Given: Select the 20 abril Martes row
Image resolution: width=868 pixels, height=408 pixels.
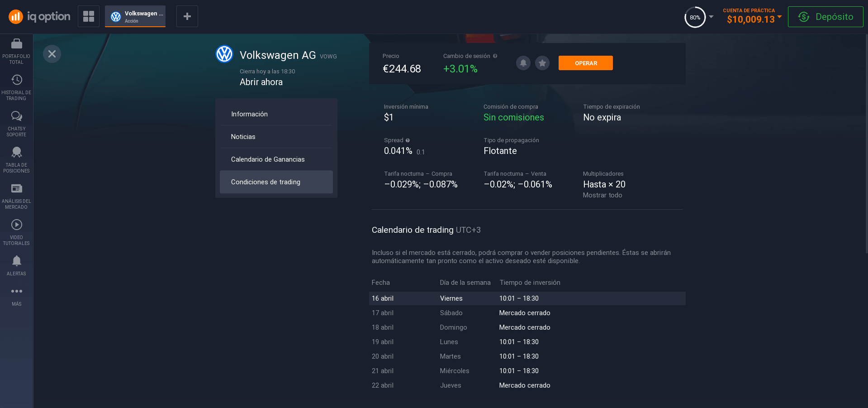Looking at the screenshot, I should (x=527, y=356).
